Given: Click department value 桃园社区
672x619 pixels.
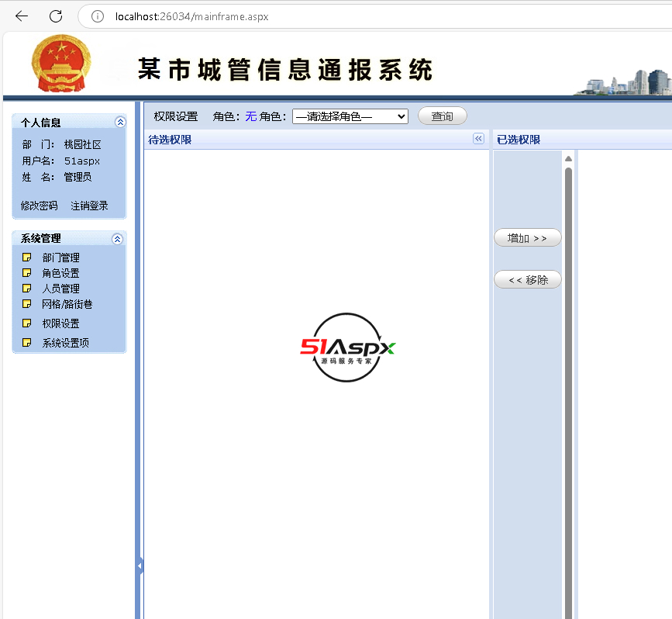Looking at the screenshot, I should click(x=82, y=144).
